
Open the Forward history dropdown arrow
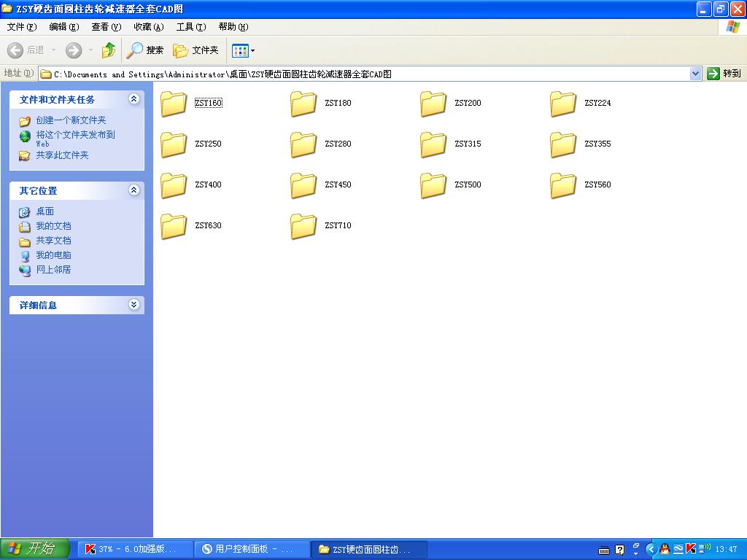tap(90, 50)
